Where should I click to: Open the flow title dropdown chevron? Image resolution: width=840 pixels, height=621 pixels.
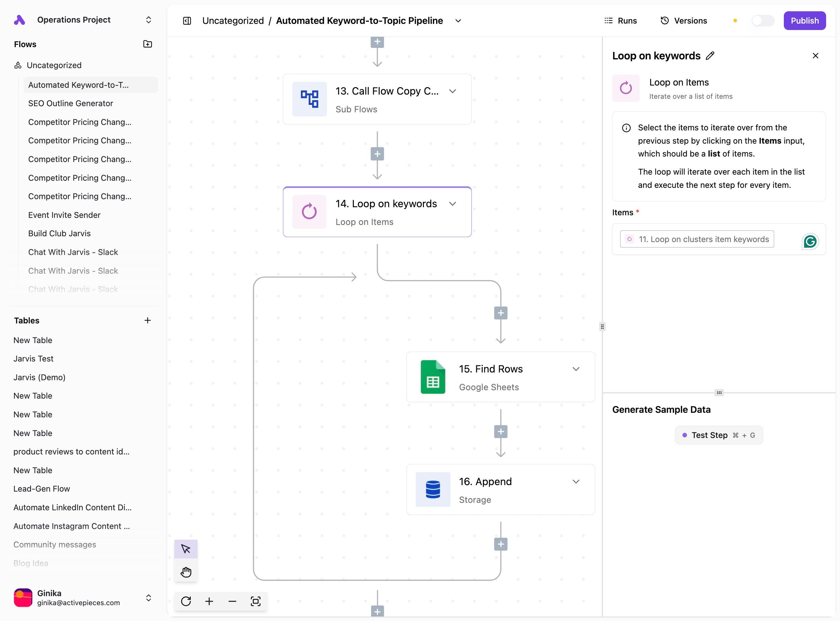(458, 21)
